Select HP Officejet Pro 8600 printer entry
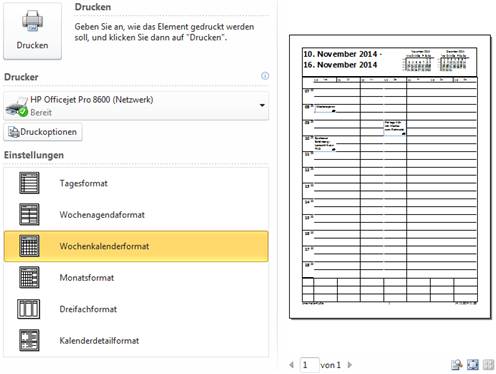The height and width of the screenshot is (374, 496). pyautogui.click(x=136, y=106)
